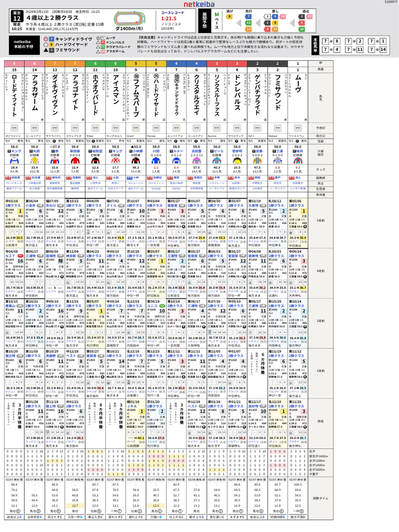Click the netkeiba logo at top
399x532 pixels.
pos(199,7)
